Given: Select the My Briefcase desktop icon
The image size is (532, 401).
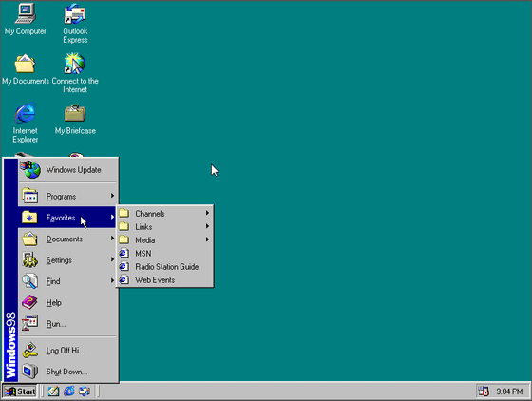Looking at the screenshot, I should (75, 119).
